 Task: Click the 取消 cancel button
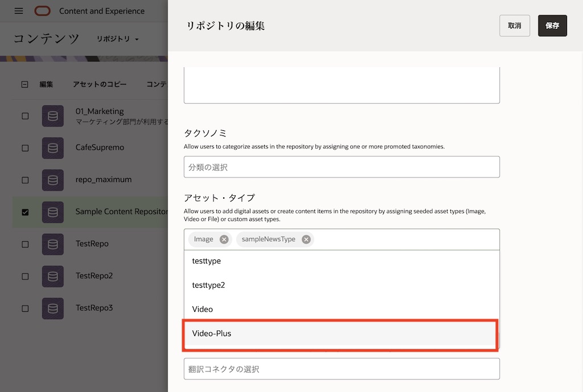tap(515, 26)
